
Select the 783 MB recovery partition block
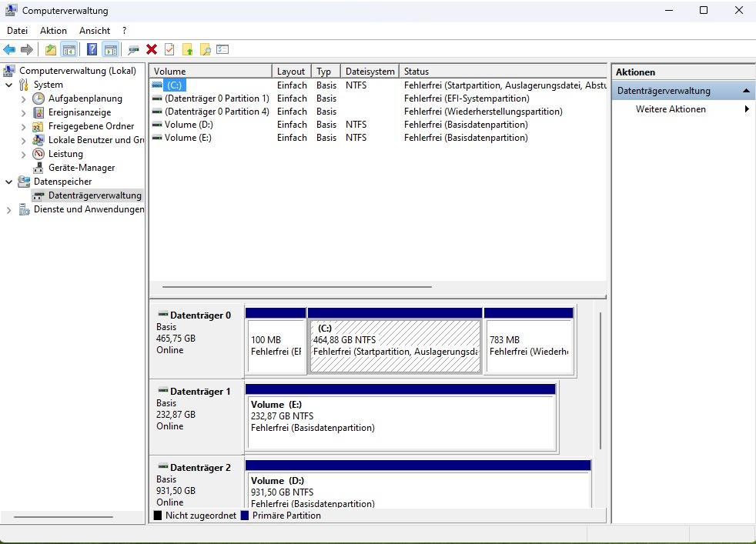pyautogui.click(x=529, y=342)
